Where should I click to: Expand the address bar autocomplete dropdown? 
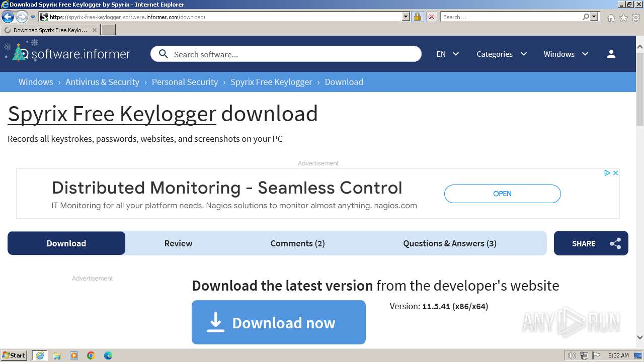406,17
